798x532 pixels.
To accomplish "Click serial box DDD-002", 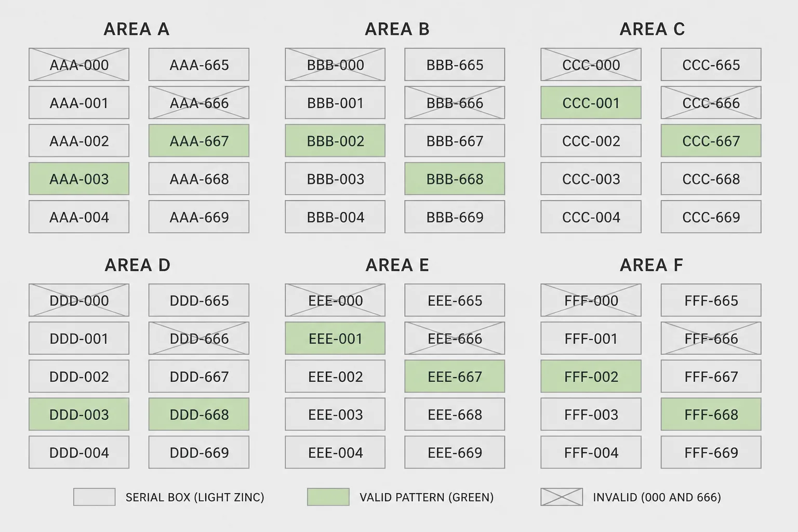I will (x=79, y=376).
